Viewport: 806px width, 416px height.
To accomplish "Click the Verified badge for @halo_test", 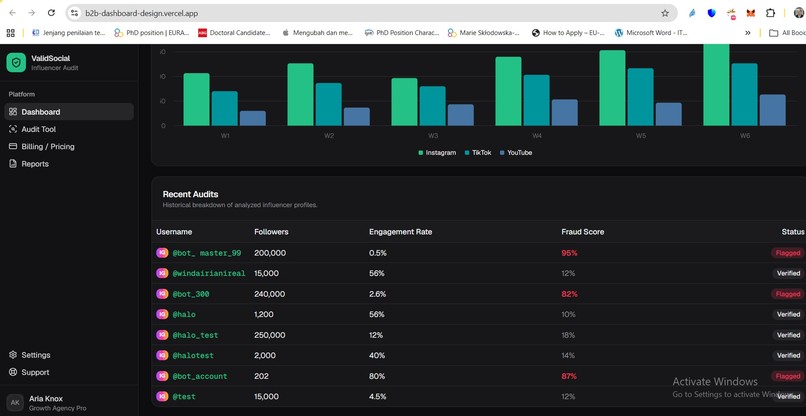I will tap(788, 335).
